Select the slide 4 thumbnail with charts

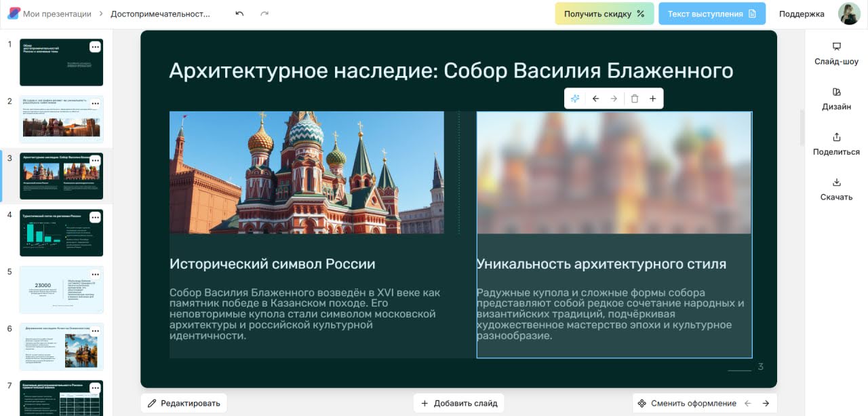click(61, 232)
